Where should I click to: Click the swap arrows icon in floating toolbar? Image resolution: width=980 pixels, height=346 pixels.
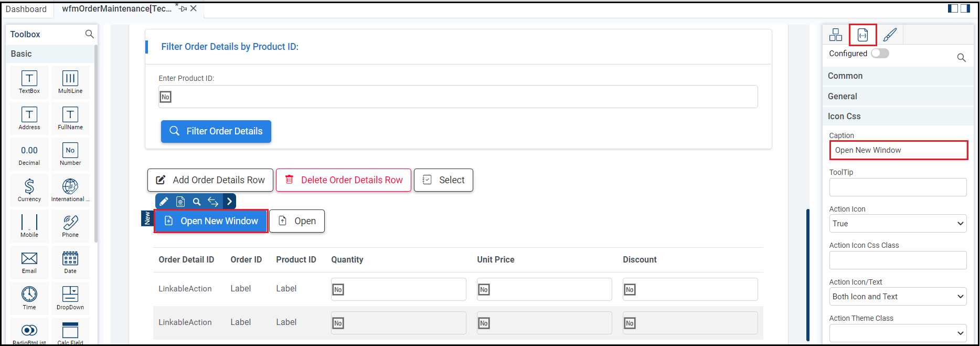tap(213, 201)
